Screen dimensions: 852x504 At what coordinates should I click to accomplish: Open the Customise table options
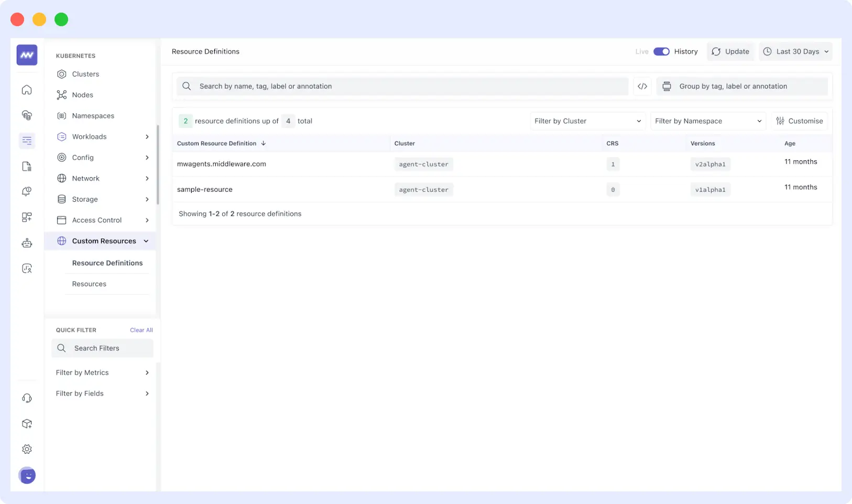coord(800,121)
